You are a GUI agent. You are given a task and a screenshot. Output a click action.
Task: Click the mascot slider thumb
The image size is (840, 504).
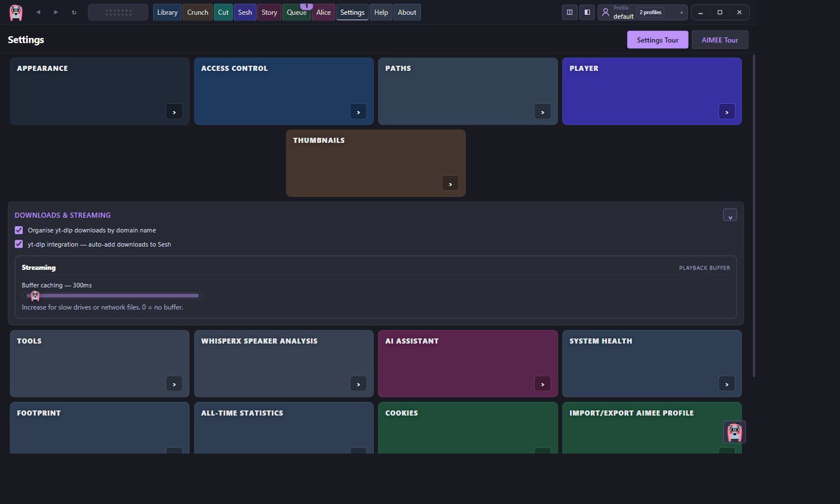(35, 295)
